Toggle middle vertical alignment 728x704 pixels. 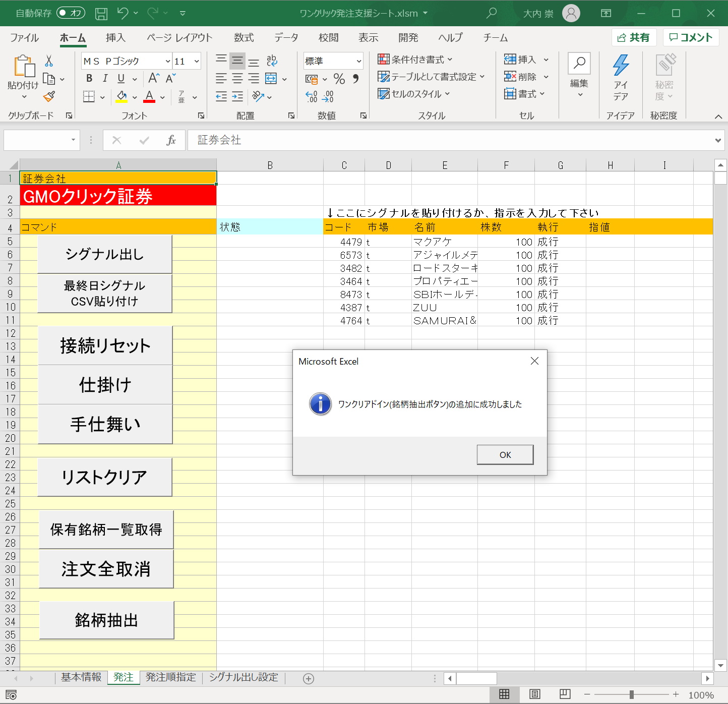pyautogui.click(x=237, y=61)
